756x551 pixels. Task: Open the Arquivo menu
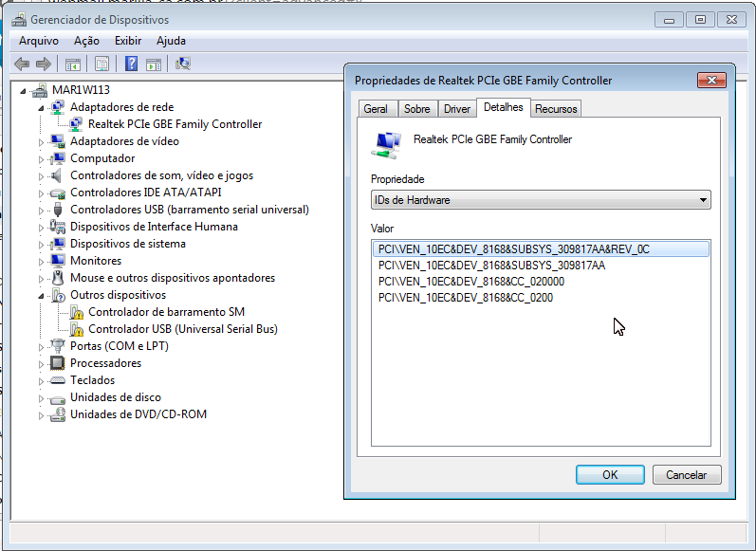[39, 41]
